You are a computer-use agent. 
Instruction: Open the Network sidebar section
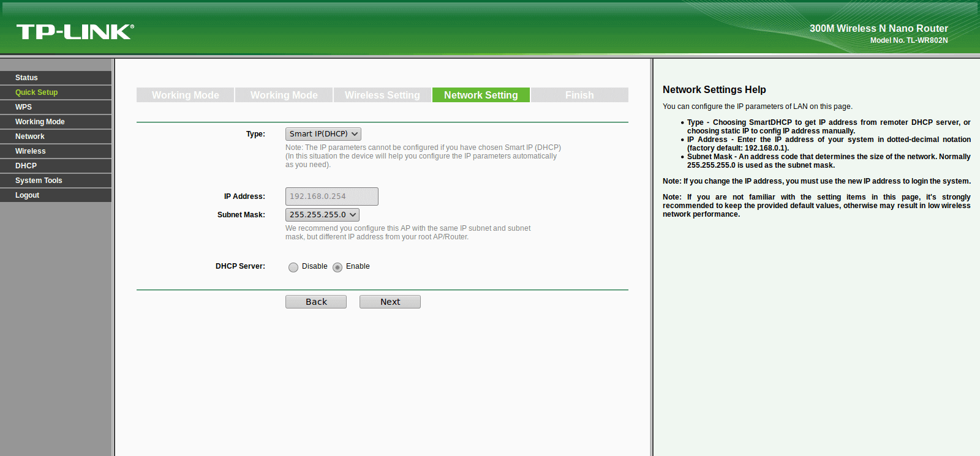(56, 136)
